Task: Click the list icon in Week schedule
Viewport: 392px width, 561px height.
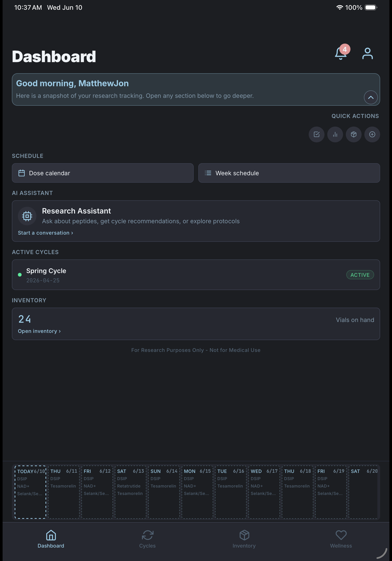Action: click(208, 173)
